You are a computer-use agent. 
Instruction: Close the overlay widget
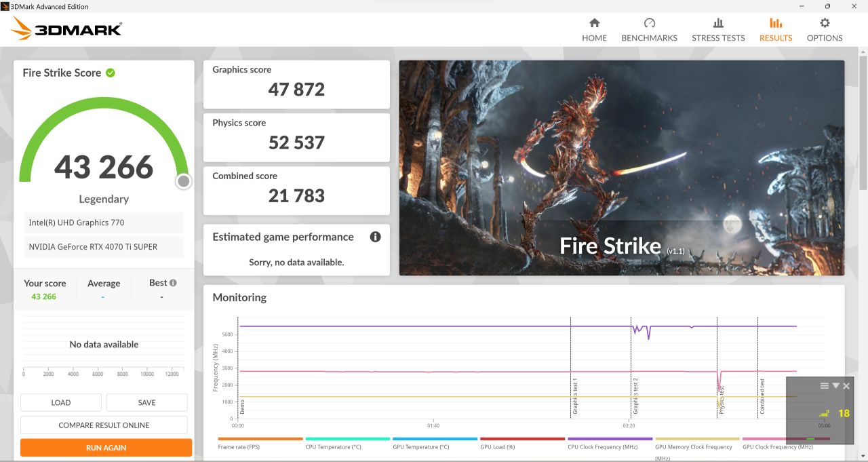point(846,385)
